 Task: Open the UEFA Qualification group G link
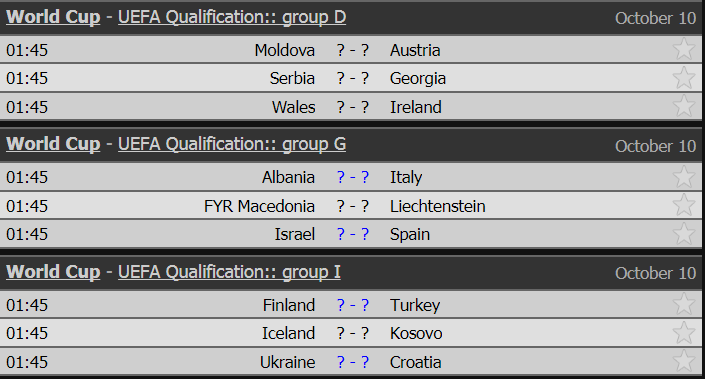click(232, 144)
